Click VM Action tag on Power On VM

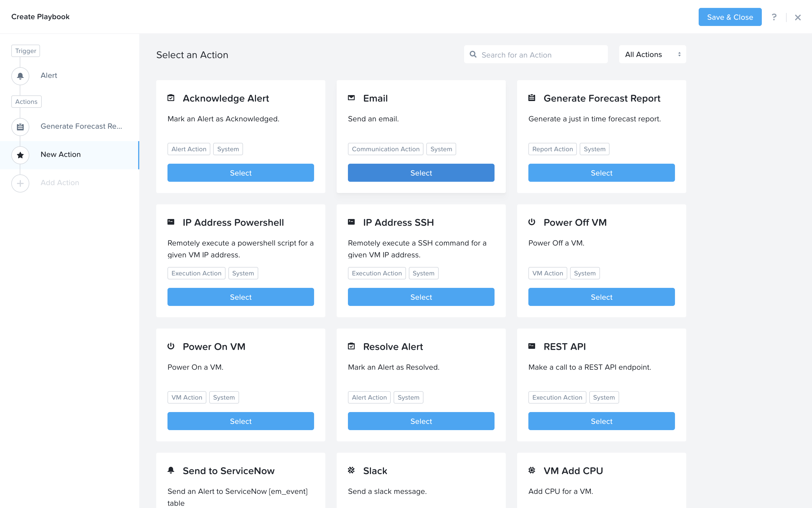click(187, 397)
